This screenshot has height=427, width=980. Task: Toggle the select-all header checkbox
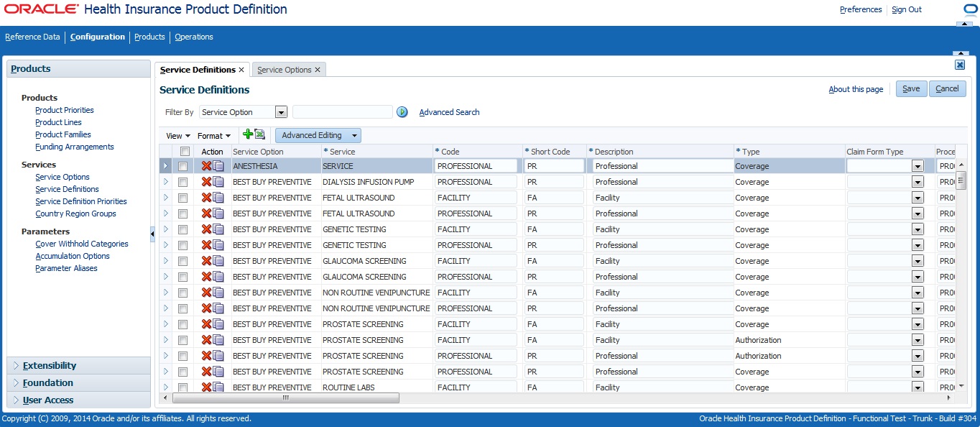[x=185, y=152]
